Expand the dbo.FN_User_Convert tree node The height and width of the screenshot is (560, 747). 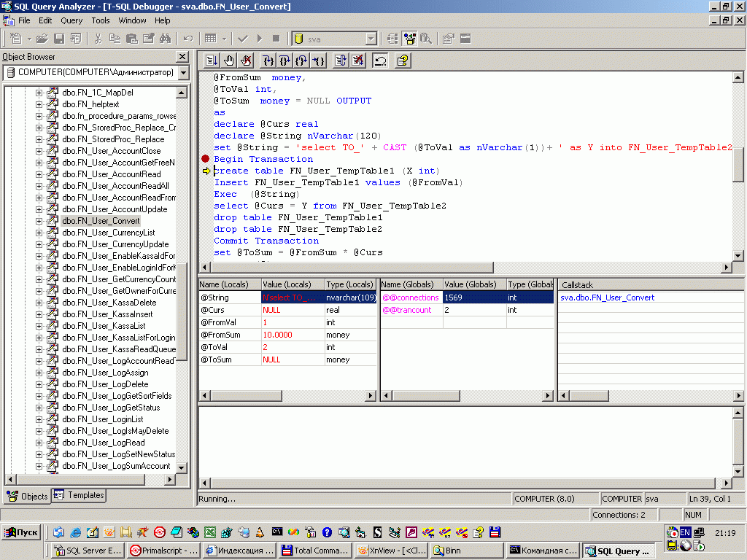pyautogui.click(x=39, y=221)
